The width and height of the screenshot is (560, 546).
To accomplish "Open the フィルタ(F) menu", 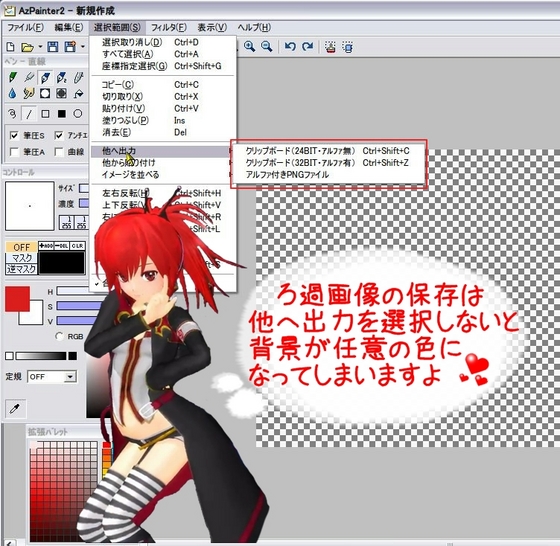I will [x=169, y=27].
